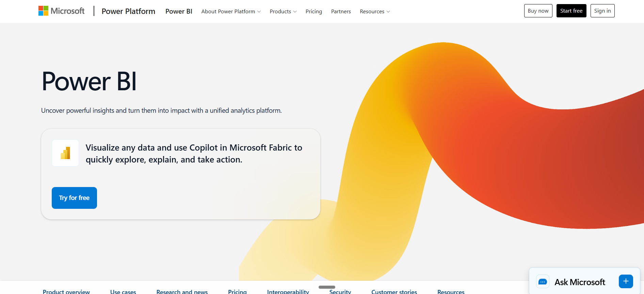644x294 pixels.
Task: Click the Buy now button
Action: (x=538, y=11)
